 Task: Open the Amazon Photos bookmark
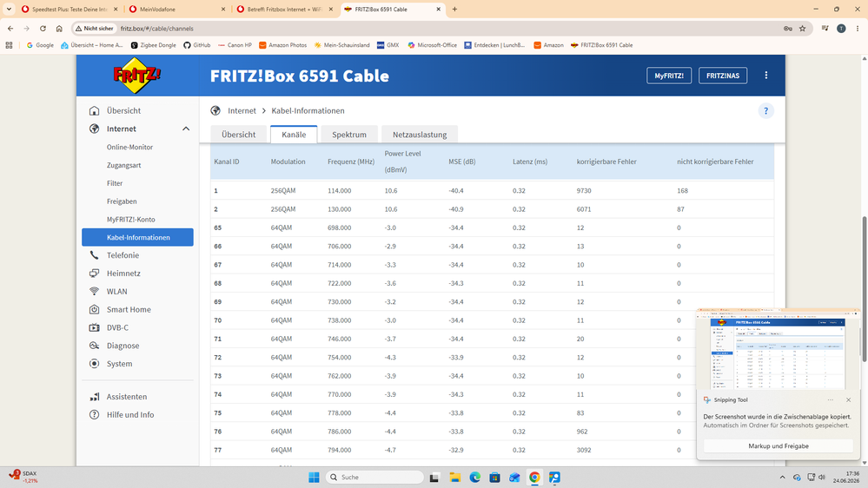(x=283, y=45)
